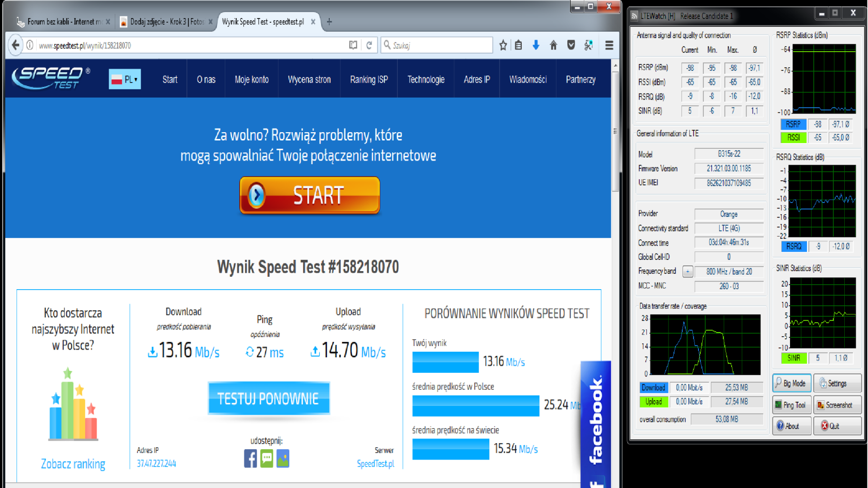The image size is (868, 488).
Task: Open Big Mode in LTEWatch
Action: (x=792, y=383)
